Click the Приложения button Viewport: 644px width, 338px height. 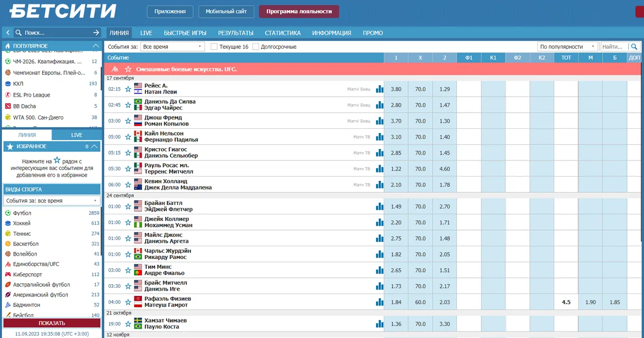click(x=170, y=11)
